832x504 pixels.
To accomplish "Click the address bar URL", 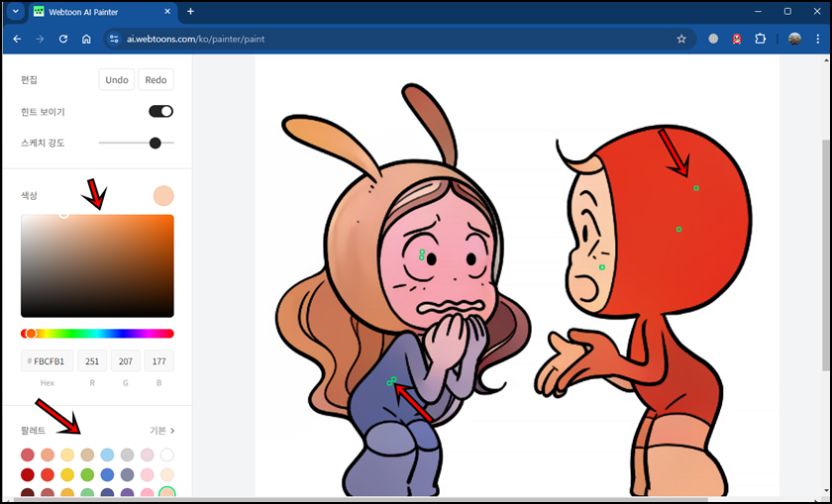I will coord(195,39).
